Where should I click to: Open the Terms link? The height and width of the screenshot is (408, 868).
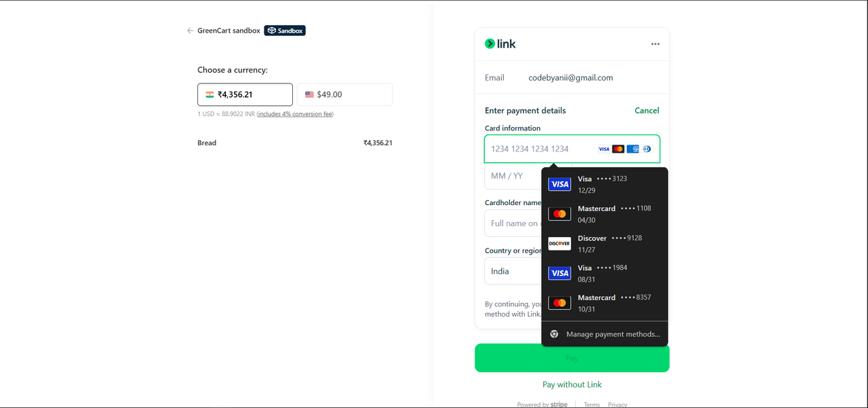tap(592, 405)
